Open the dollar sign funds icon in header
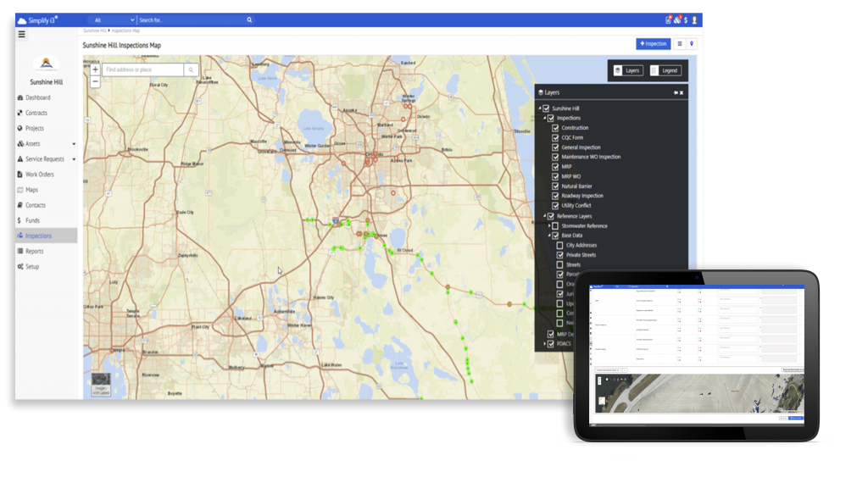The height and width of the screenshot is (494, 868). [686, 19]
